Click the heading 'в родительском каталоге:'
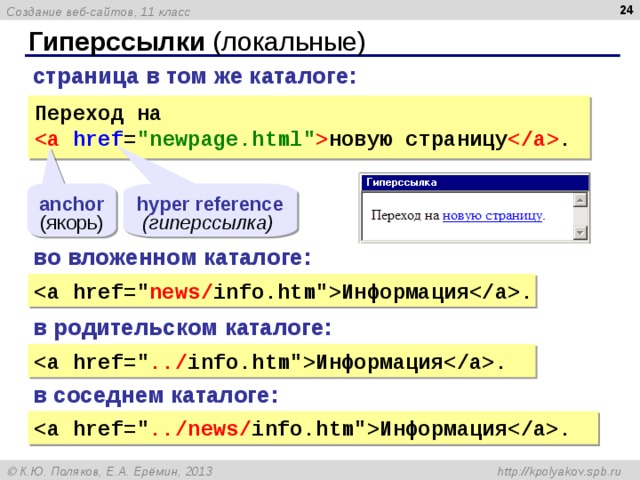This screenshot has width=640, height=480. click(x=182, y=328)
